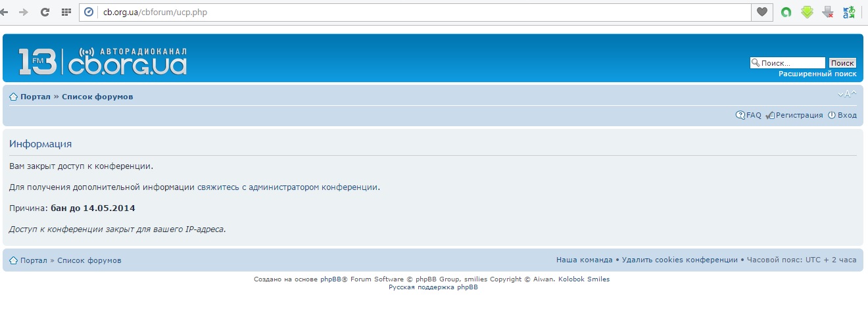Click the 13 FM cb.org.ua logo
This screenshot has width=868, height=309.
coord(103,61)
